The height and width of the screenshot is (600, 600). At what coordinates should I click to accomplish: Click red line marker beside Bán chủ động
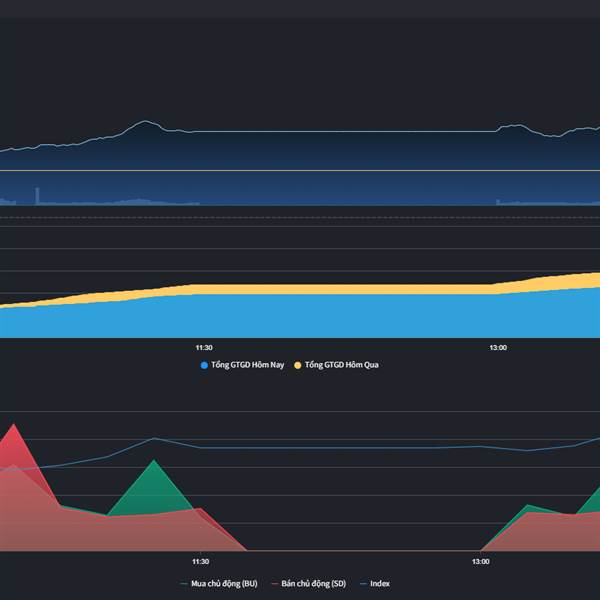274,584
